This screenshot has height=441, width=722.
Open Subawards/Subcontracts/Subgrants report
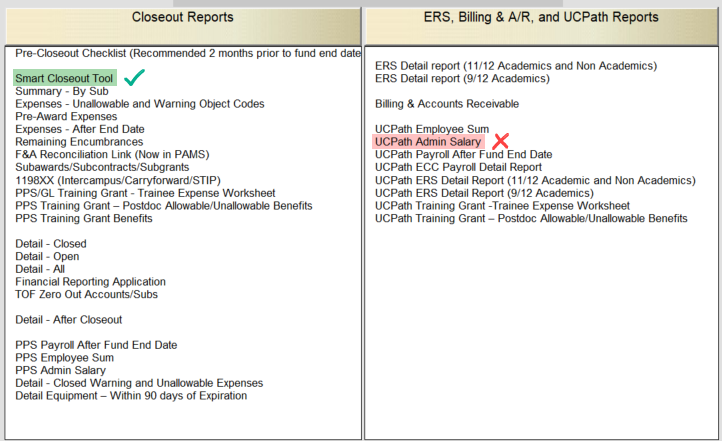point(102,167)
